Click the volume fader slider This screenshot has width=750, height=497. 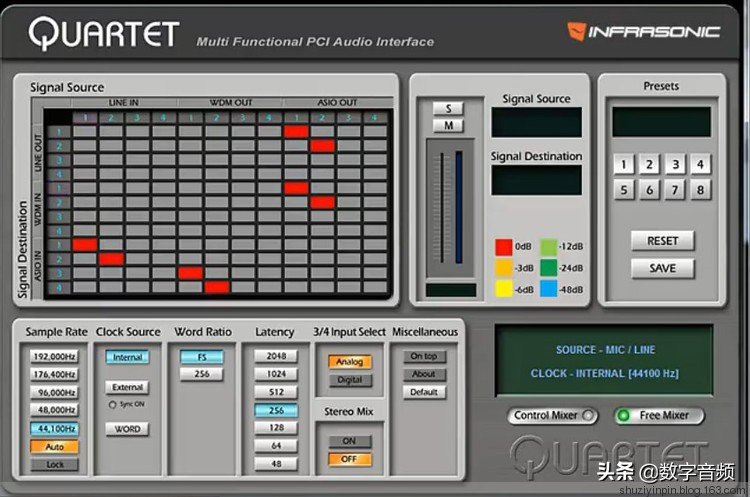tap(439, 210)
